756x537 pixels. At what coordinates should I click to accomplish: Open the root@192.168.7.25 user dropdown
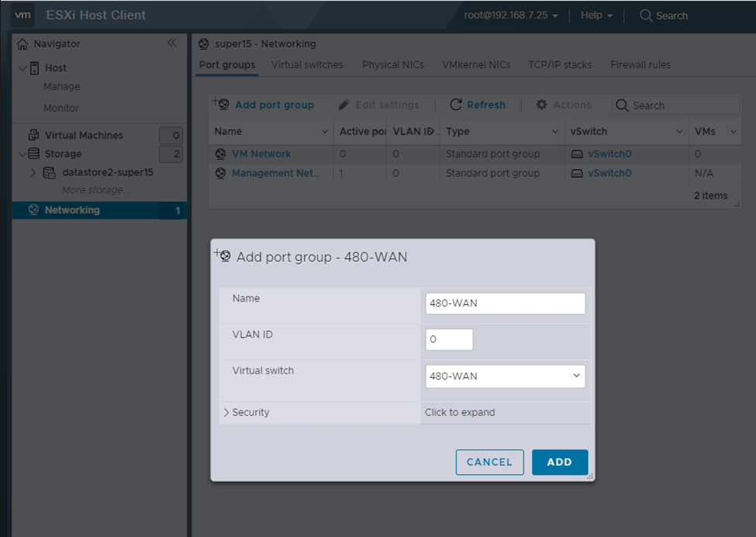pyautogui.click(x=510, y=16)
